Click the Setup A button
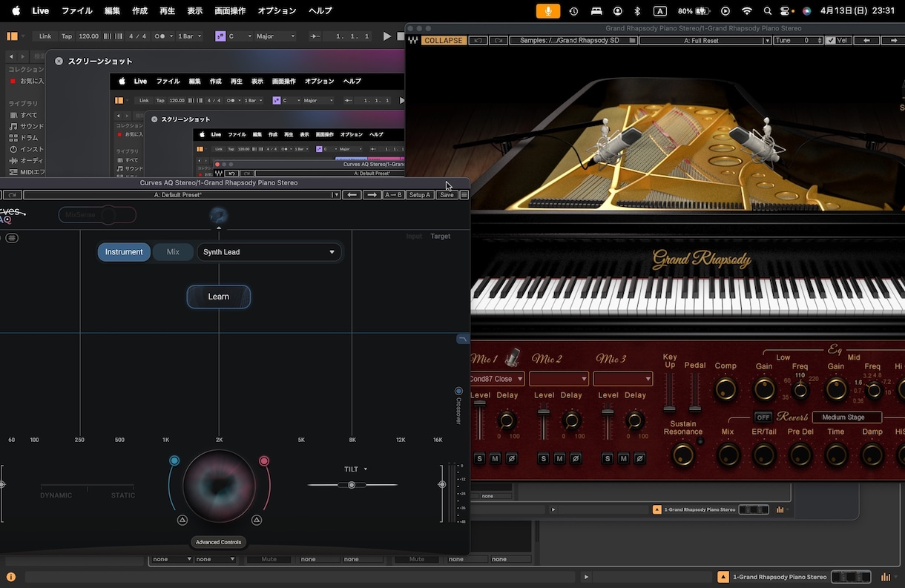The height and width of the screenshot is (588, 905). (420, 195)
